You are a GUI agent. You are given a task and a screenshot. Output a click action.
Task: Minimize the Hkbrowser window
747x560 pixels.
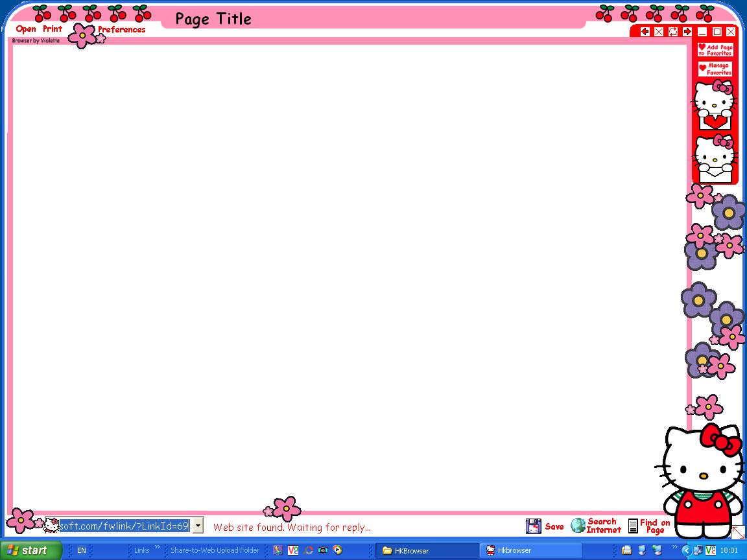pos(702,32)
